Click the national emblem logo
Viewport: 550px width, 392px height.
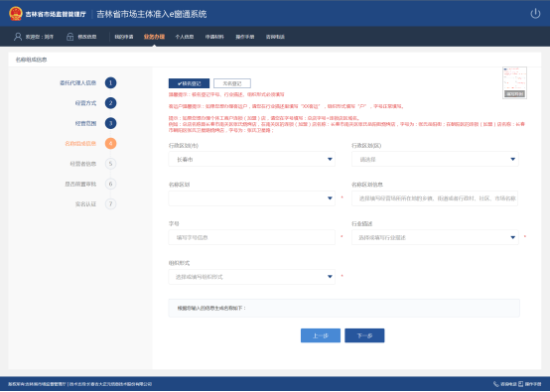point(16,14)
